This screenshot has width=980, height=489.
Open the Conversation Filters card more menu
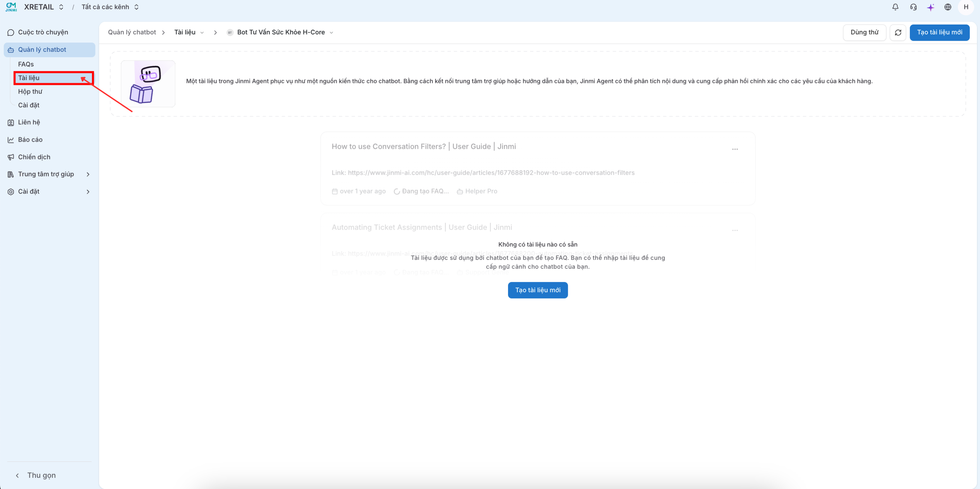735,149
